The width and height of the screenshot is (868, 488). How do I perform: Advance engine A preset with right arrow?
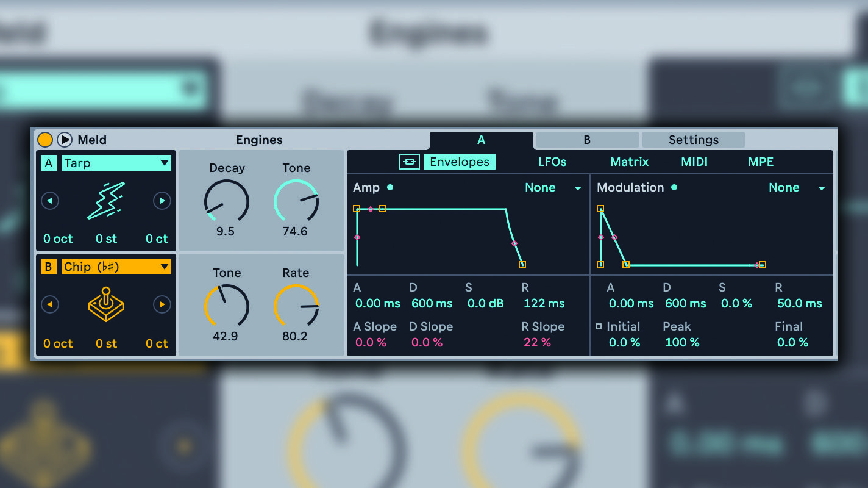click(162, 201)
